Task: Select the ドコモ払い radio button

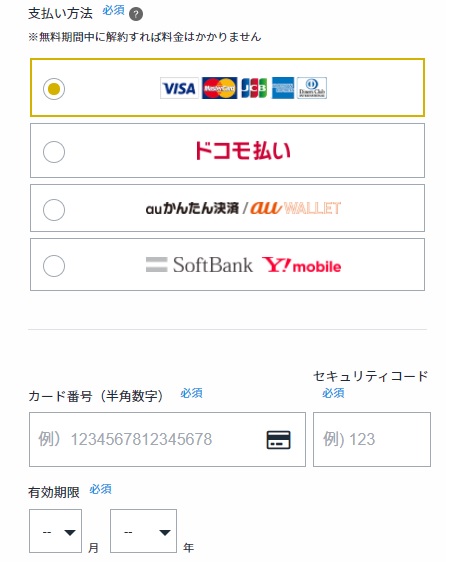Action: [x=54, y=152]
